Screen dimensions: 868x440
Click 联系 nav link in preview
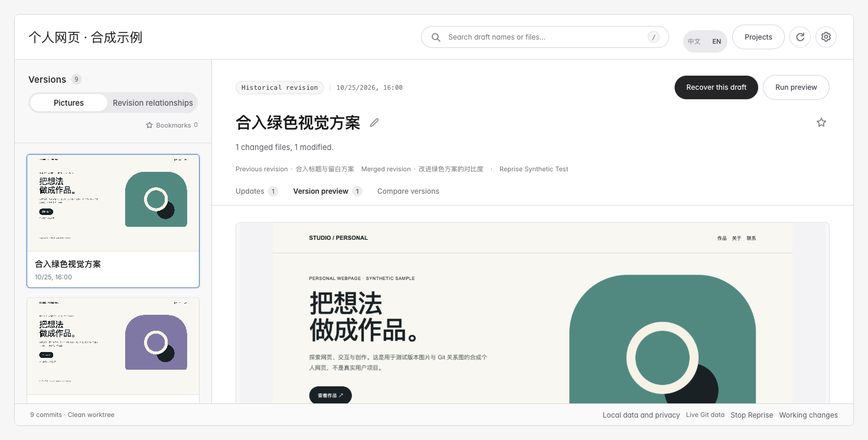(x=751, y=239)
